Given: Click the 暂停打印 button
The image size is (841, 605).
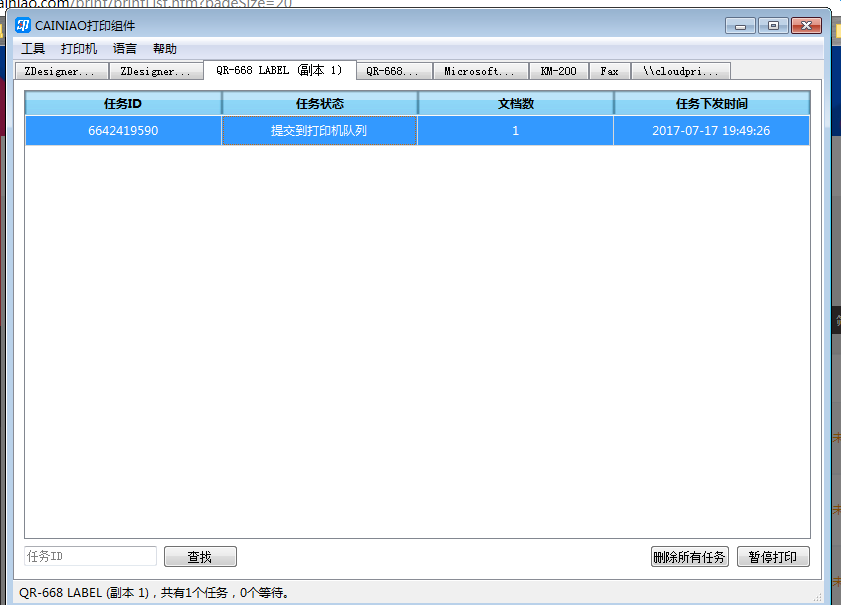Looking at the screenshot, I should (x=773, y=557).
